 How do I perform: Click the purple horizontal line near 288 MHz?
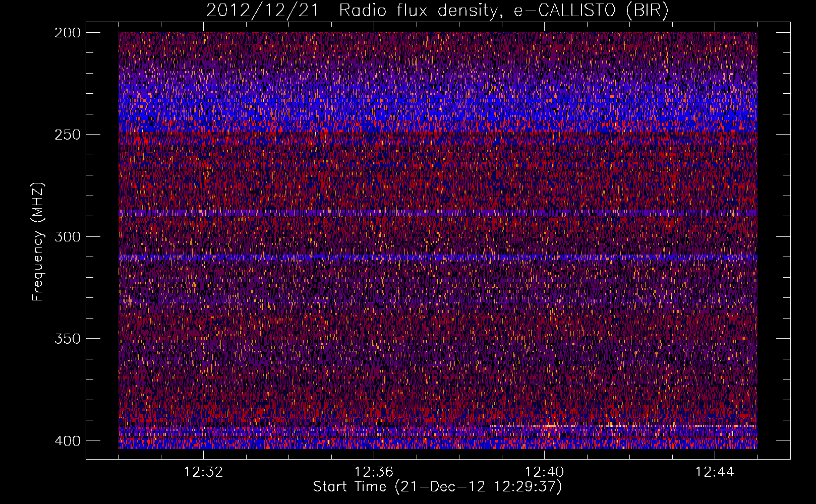(x=438, y=213)
